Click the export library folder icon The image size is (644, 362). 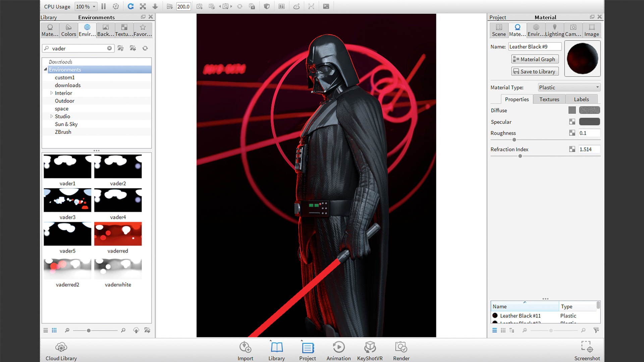click(147, 330)
